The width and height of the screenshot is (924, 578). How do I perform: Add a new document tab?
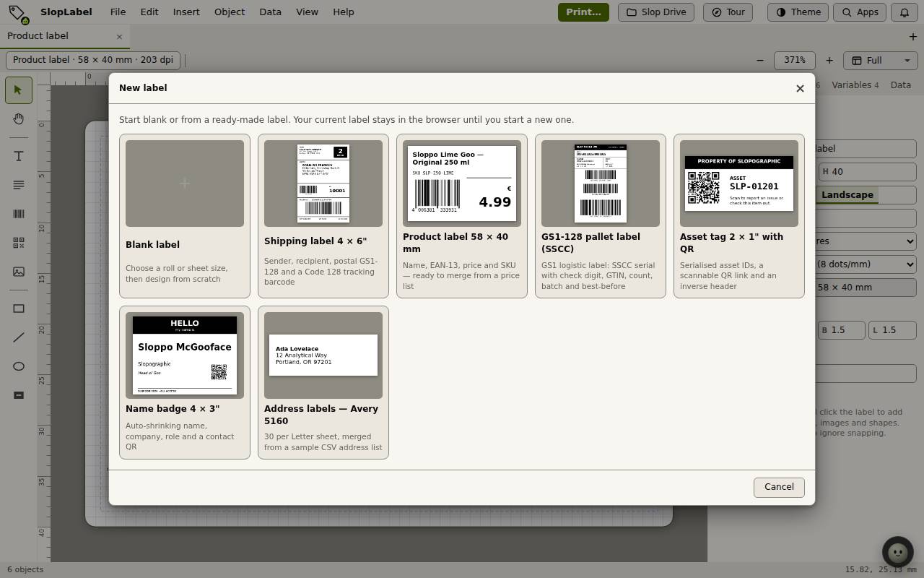pyautogui.click(x=913, y=36)
